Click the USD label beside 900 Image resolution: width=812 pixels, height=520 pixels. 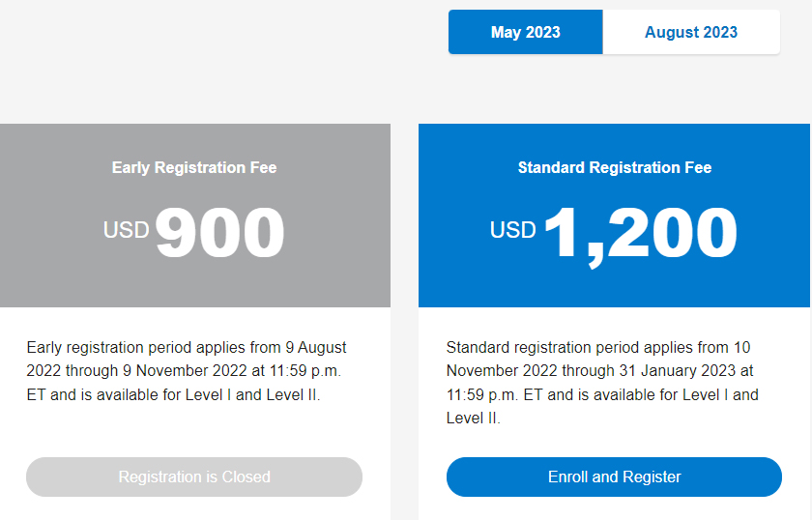(x=127, y=230)
